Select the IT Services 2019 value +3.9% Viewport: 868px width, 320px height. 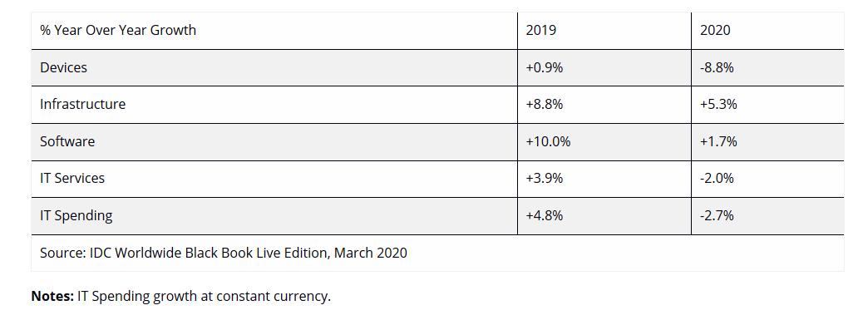[x=544, y=178]
